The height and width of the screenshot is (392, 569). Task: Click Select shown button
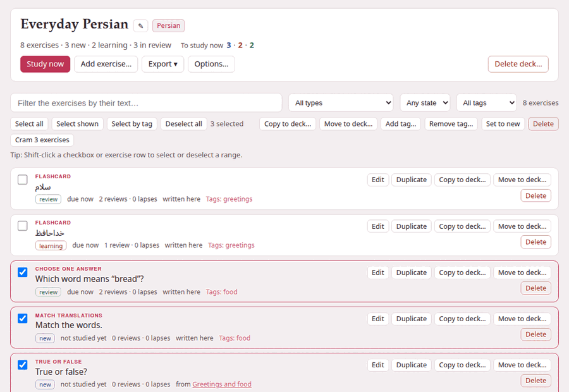pyautogui.click(x=77, y=124)
